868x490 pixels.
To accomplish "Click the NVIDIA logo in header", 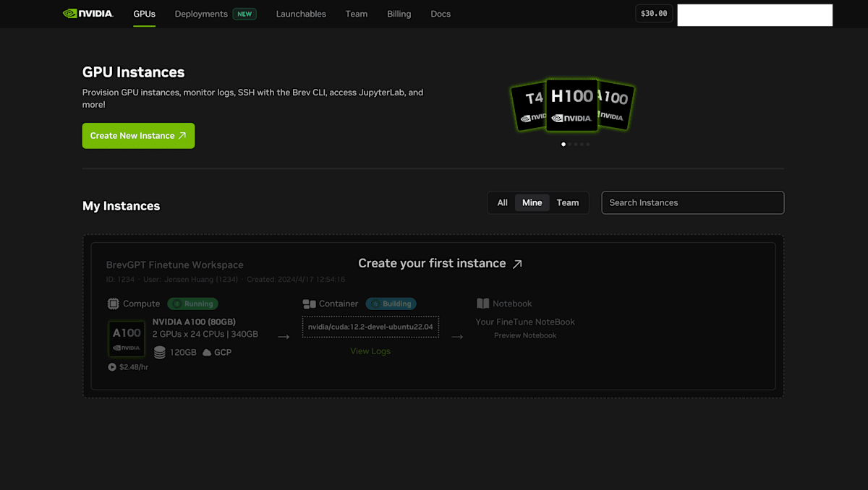I will click(x=88, y=13).
